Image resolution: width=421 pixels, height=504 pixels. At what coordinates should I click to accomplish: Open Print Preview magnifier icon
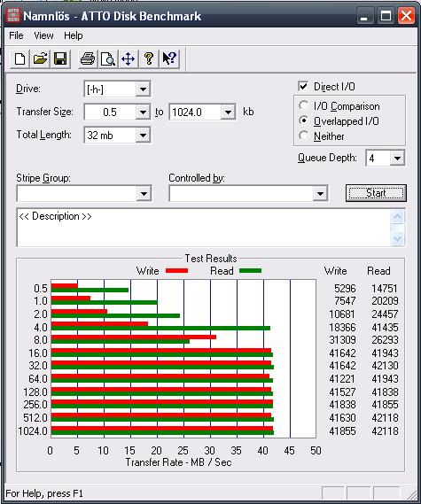pyautogui.click(x=108, y=58)
